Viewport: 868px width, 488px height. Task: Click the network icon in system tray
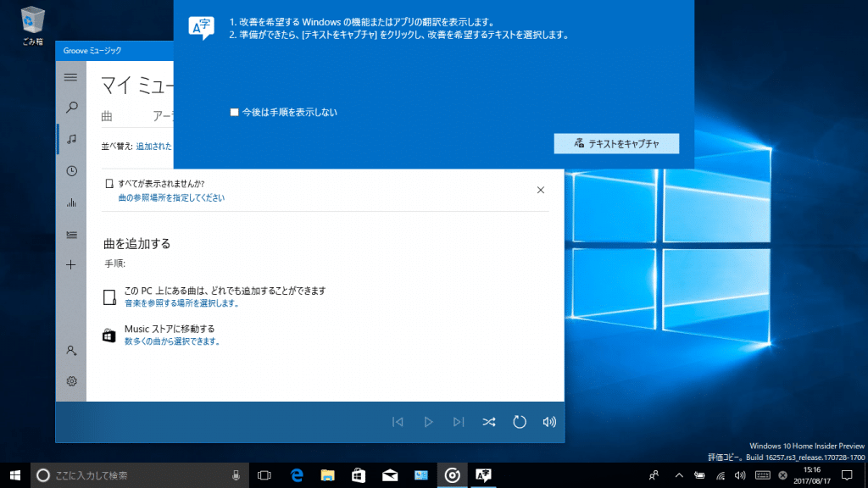[x=721, y=475]
